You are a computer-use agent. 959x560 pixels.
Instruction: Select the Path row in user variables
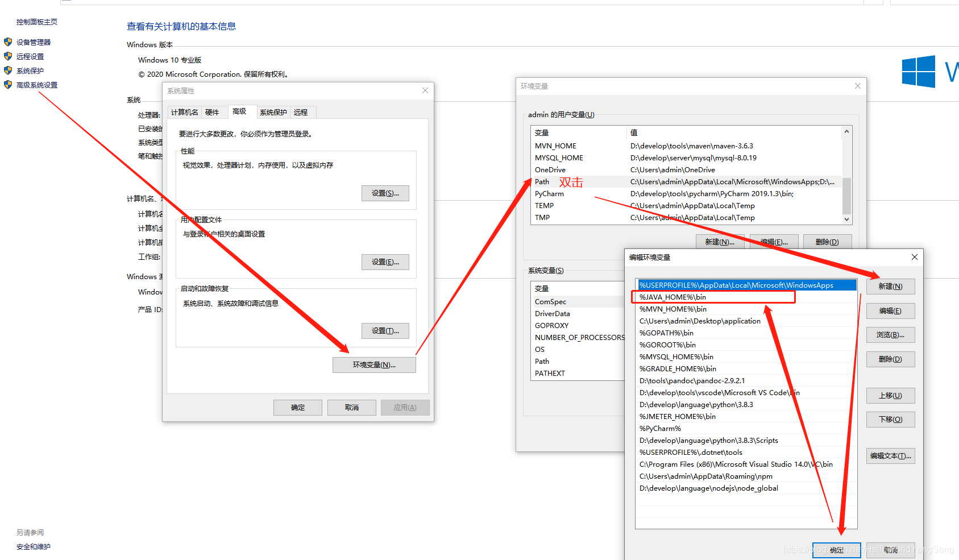(x=686, y=182)
